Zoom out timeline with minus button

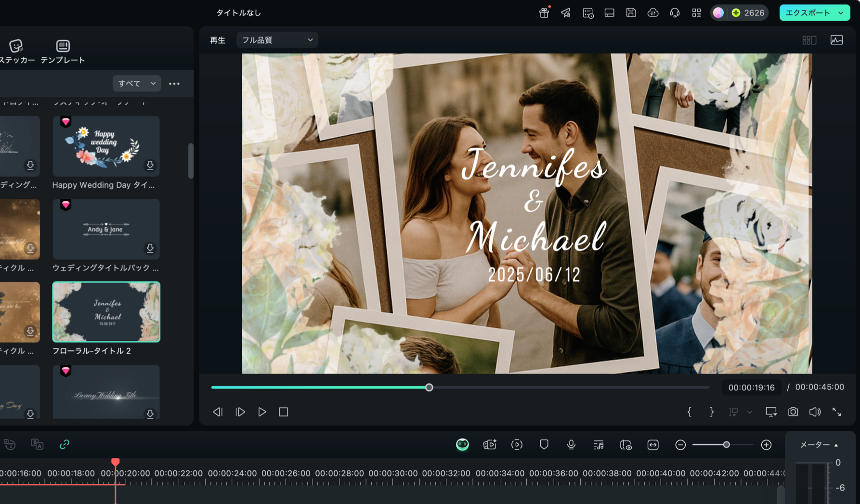coord(680,445)
